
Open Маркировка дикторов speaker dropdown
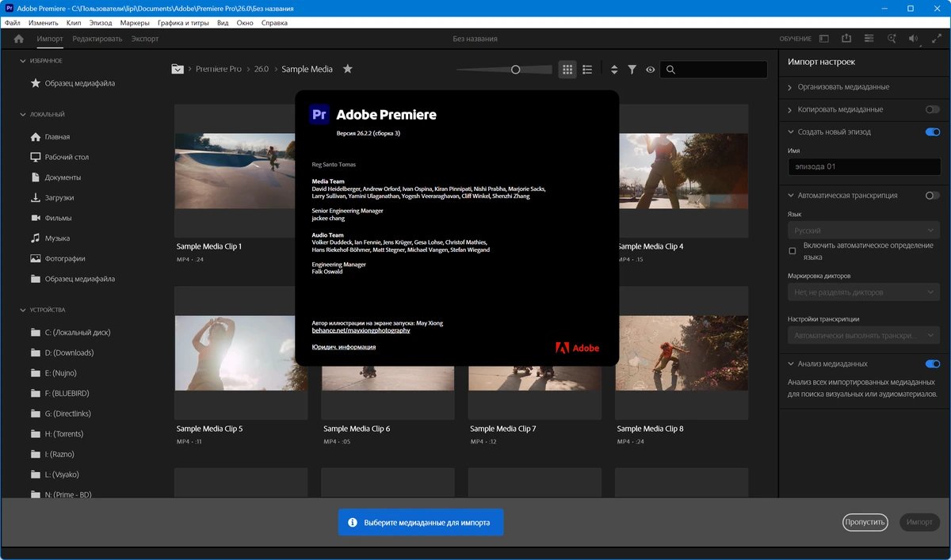(864, 292)
